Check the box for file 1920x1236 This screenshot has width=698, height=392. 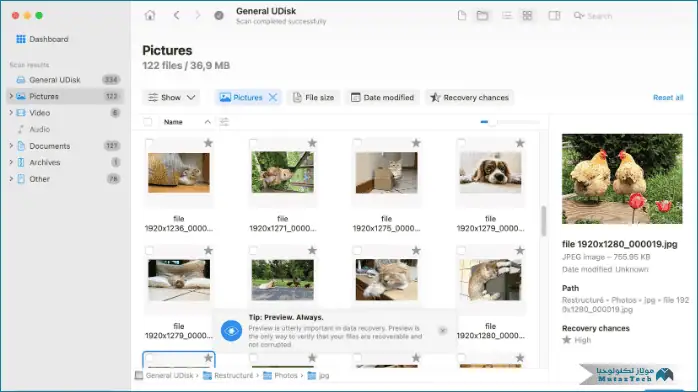(x=149, y=143)
